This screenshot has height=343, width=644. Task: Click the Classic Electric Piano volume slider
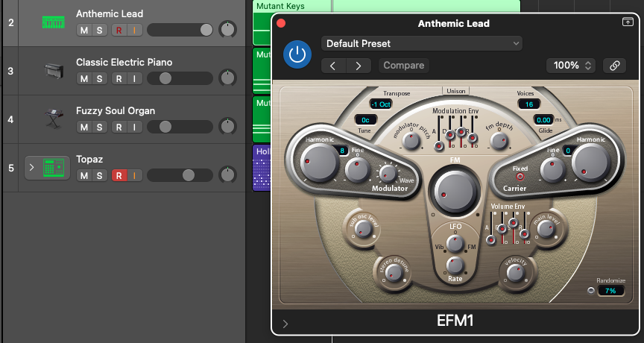click(x=180, y=78)
